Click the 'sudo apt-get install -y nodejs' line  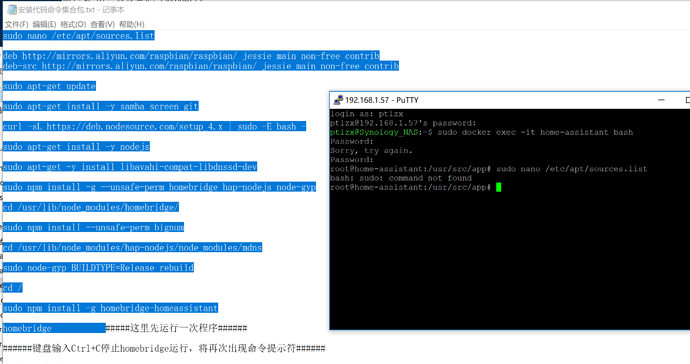[x=76, y=147]
